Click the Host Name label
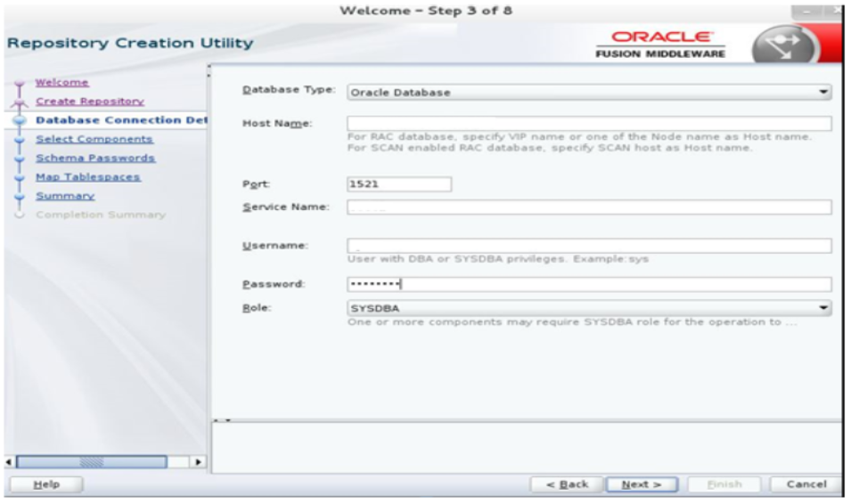851x504 pixels. coord(277,124)
